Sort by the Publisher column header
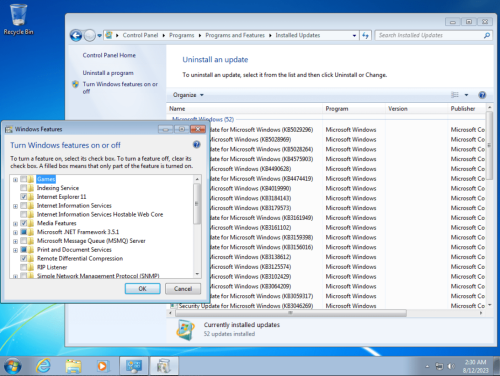Image resolution: width=500 pixels, height=376 pixels. (466, 109)
